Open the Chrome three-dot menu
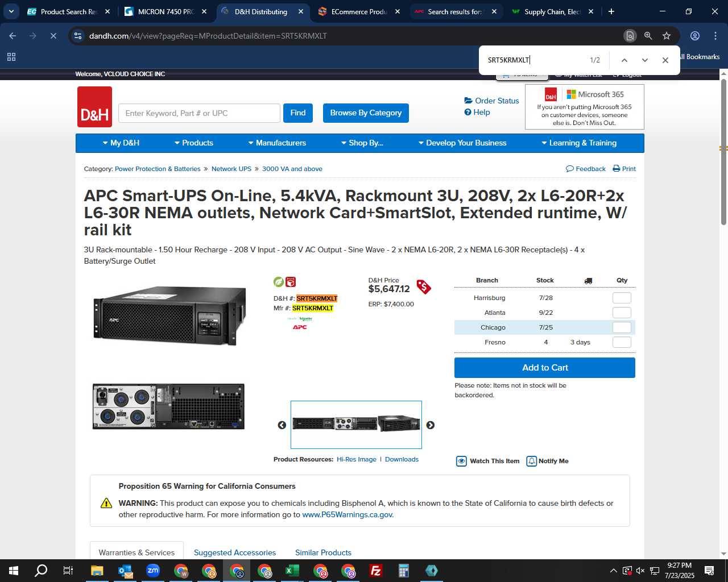This screenshot has width=728, height=582. [x=715, y=36]
